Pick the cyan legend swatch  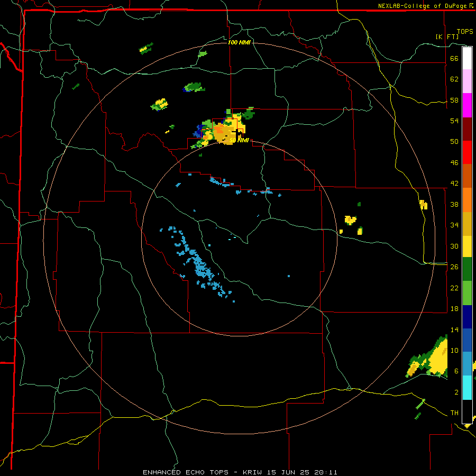(x=467, y=388)
